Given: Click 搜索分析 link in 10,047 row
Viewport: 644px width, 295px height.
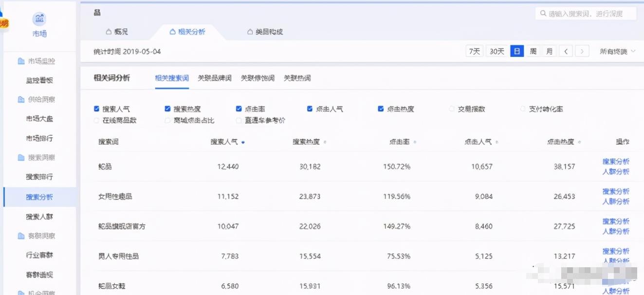Looking at the screenshot, I should coord(616,221).
